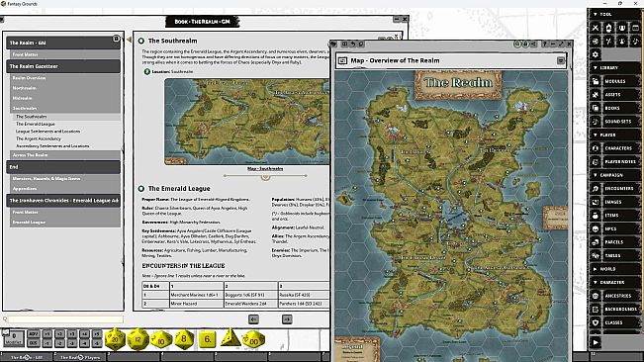Roll the yellow d6 die
This screenshot has width=644, height=362.
point(208,339)
